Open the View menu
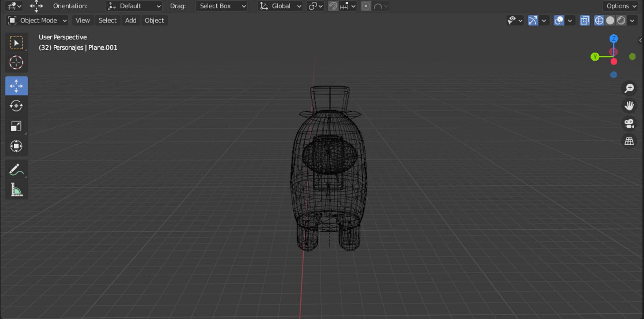The image size is (644, 319). (83, 20)
